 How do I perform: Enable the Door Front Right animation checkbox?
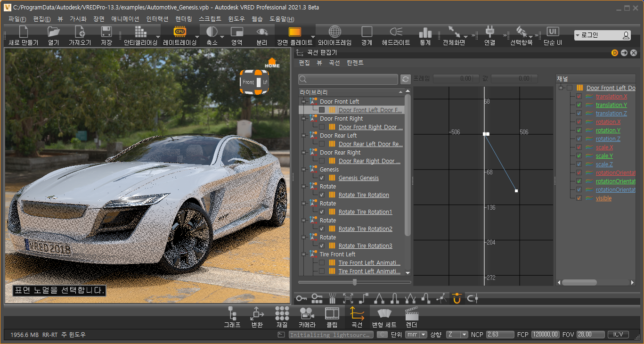322,127
